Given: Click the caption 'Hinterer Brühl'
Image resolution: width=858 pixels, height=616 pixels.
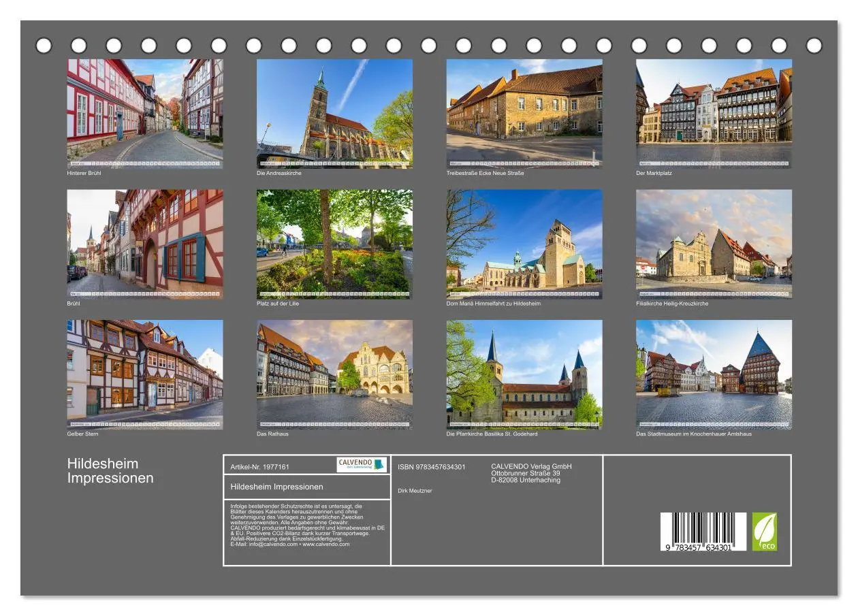Looking at the screenshot, I should tap(84, 173).
